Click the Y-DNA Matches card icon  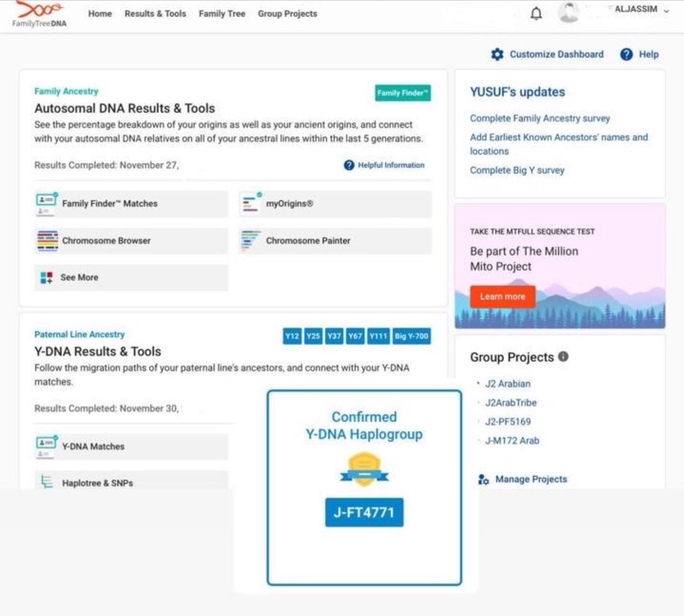point(47,447)
